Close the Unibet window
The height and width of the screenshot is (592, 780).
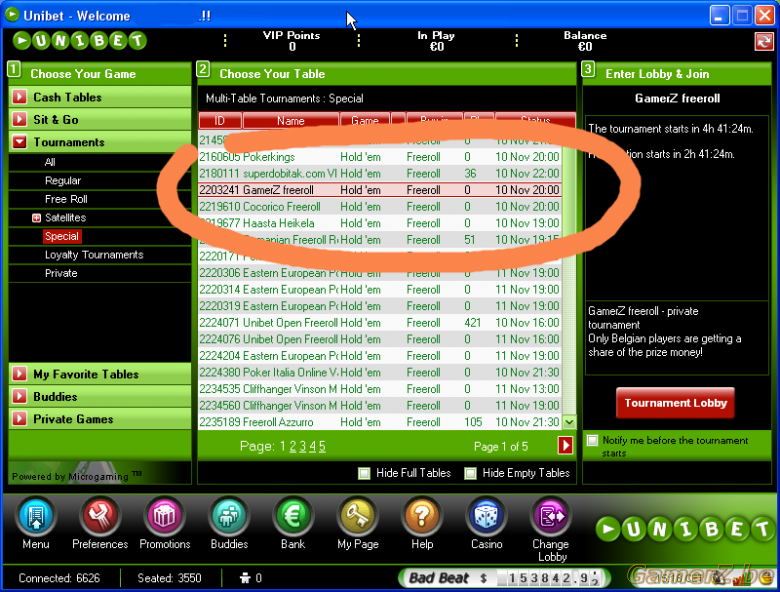pyautogui.click(x=764, y=15)
